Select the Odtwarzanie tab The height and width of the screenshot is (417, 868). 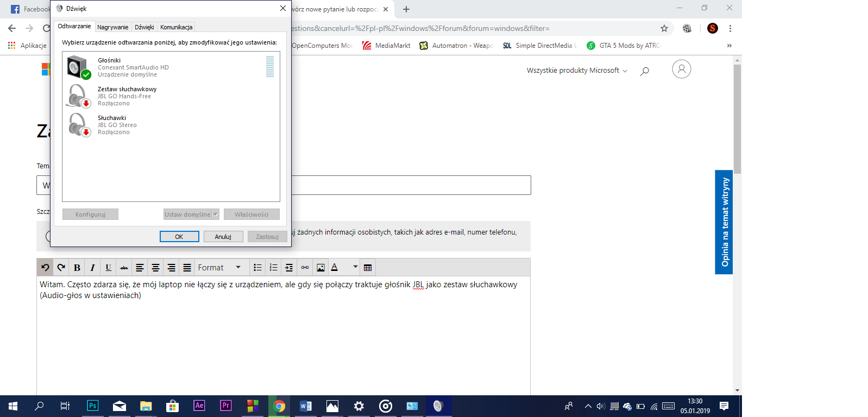74,26
